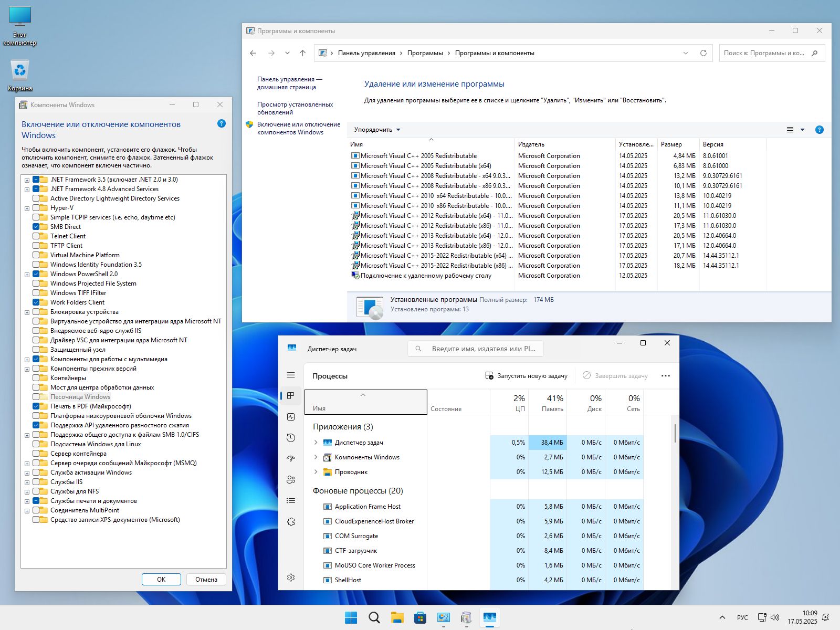840x630 pixels.
Task: Open the Performance page icon in Task Manager
Action: tap(291, 417)
